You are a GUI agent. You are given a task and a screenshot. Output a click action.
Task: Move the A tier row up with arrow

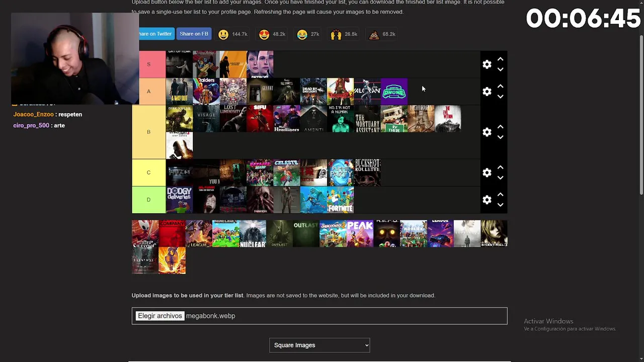(x=500, y=86)
